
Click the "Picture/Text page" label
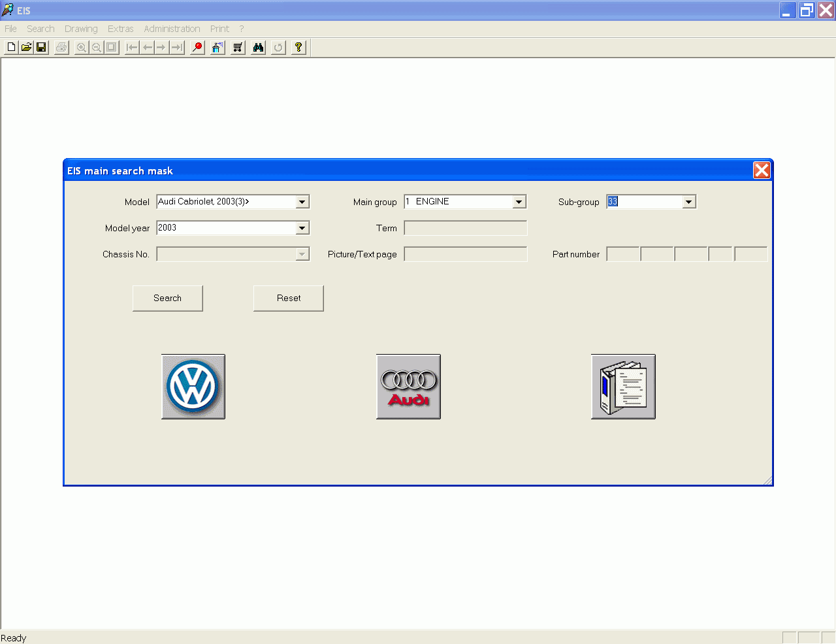[362, 254]
